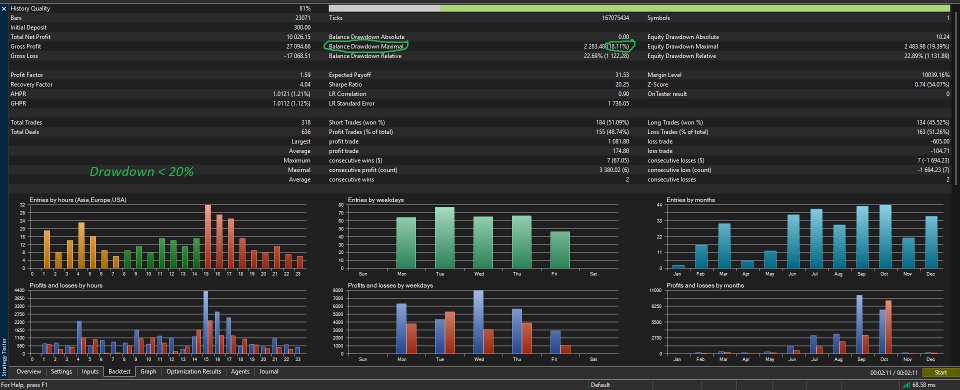Switch to the Journal tab
Image resolution: width=960 pixels, height=390 pixels.
click(x=268, y=372)
